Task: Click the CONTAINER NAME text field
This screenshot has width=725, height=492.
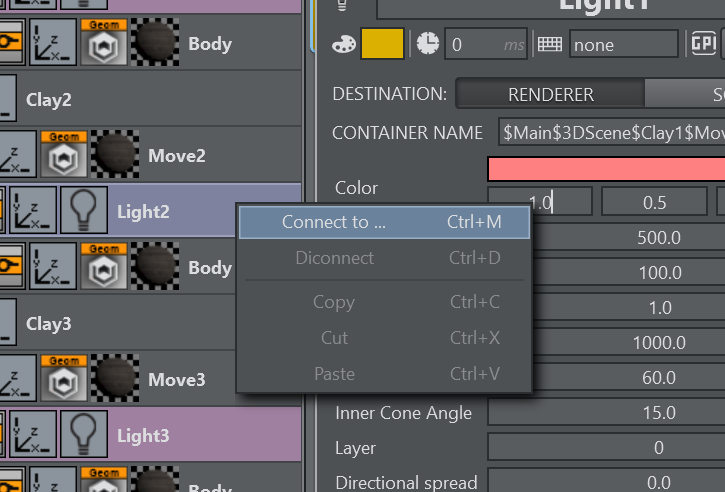Action: click(x=610, y=132)
